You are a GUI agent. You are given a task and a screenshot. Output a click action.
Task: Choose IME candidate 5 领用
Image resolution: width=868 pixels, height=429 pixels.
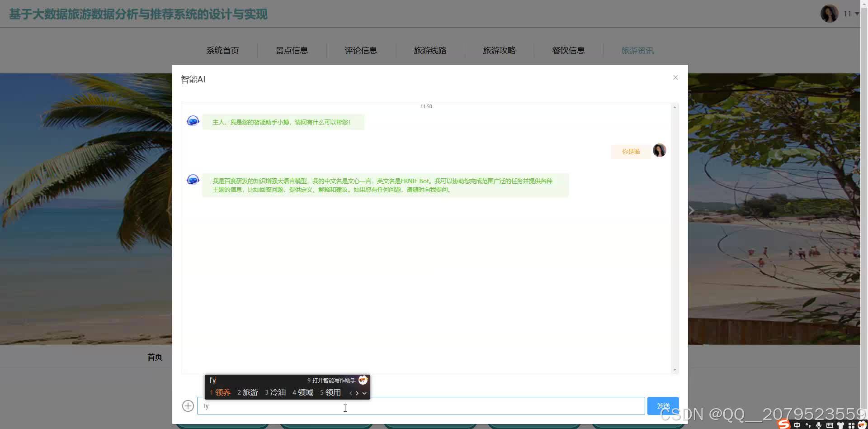(330, 392)
